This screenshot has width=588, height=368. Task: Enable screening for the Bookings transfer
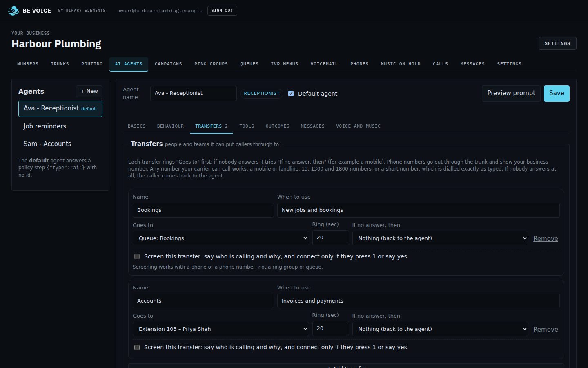tap(137, 257)
